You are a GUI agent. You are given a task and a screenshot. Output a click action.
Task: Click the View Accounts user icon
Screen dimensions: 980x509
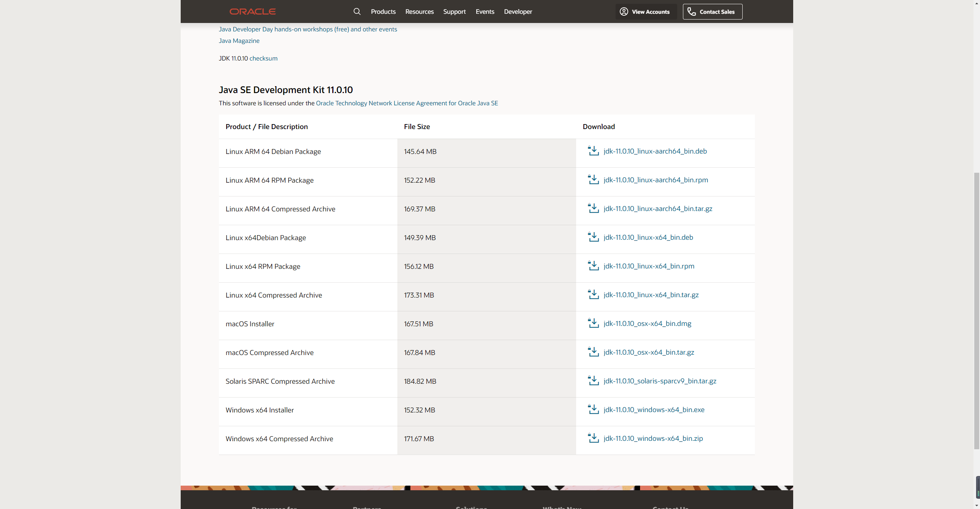pos(624,11)
